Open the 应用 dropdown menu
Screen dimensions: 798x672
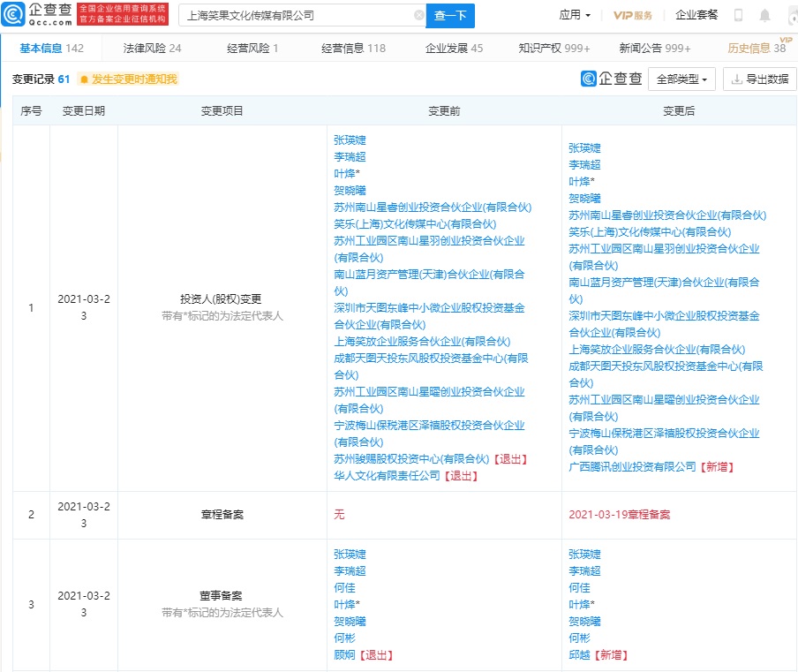coord(575,15)
